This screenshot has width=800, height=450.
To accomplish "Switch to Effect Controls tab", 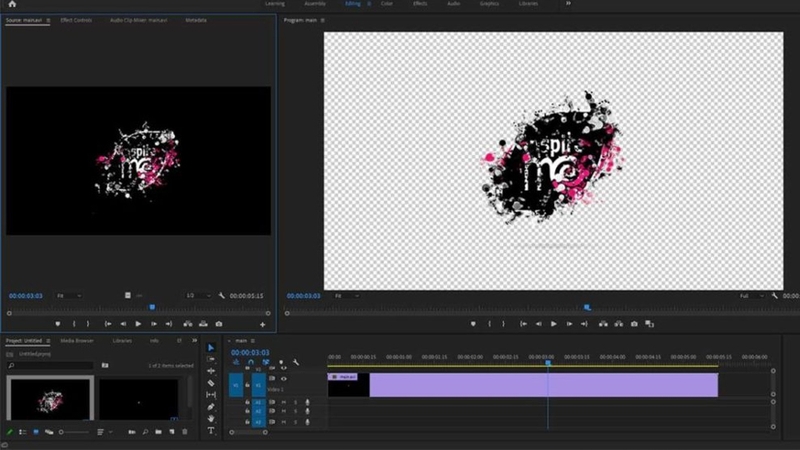I will pyautogui.click(x=76, y=20).
